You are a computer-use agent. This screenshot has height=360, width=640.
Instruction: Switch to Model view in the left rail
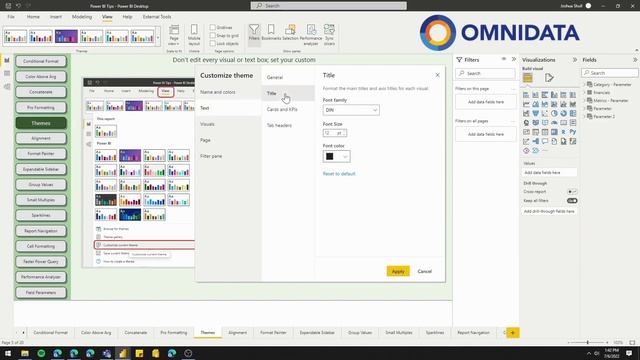point(7,87)
